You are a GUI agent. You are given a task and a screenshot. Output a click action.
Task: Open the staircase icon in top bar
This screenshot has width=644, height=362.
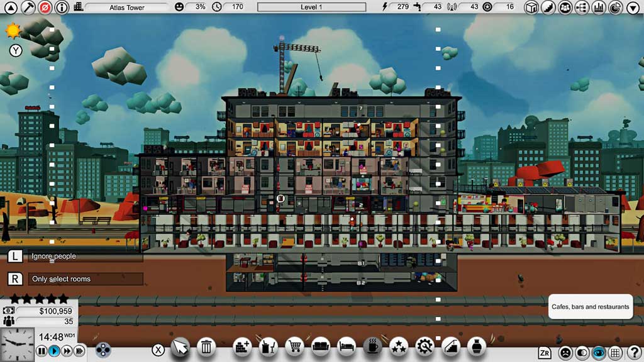click(548, 8)
